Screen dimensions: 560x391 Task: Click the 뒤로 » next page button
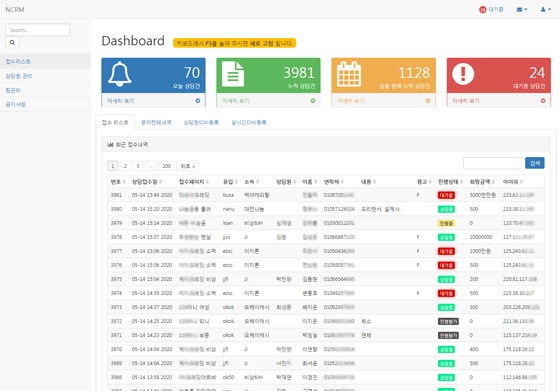tap(188, 166)
